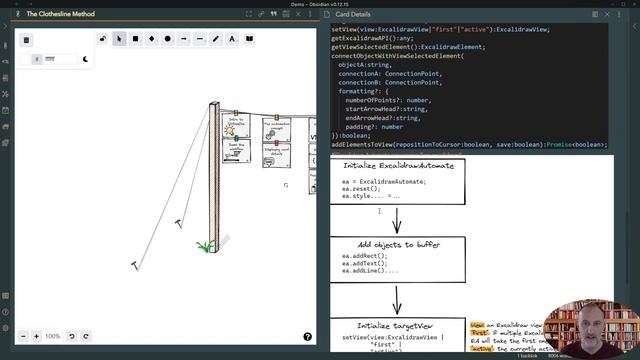Open more options for Card Details pane
The width and height of the screenshot is (640, 360).
click(619, 14)
